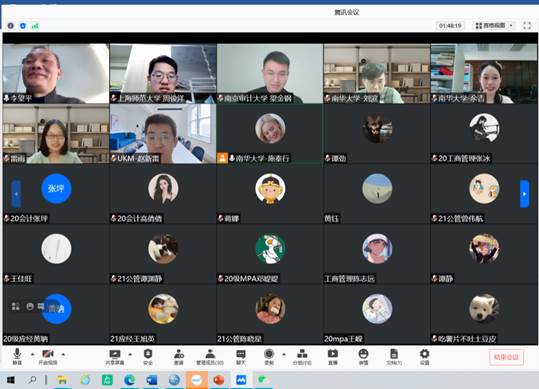Turn on the camera video
Viewport: 539px width, 389px height.
[47, 356]
